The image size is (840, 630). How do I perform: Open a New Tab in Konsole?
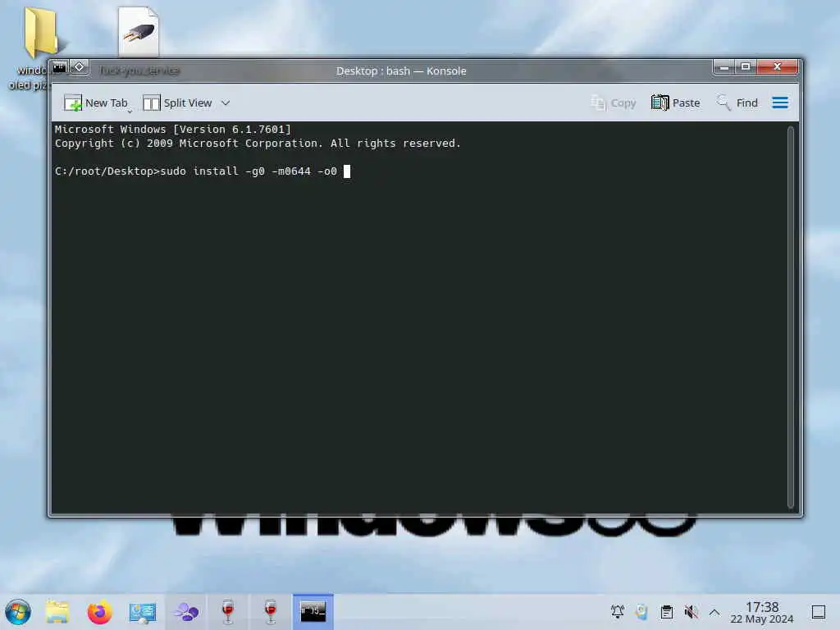[x=95, y=103]
